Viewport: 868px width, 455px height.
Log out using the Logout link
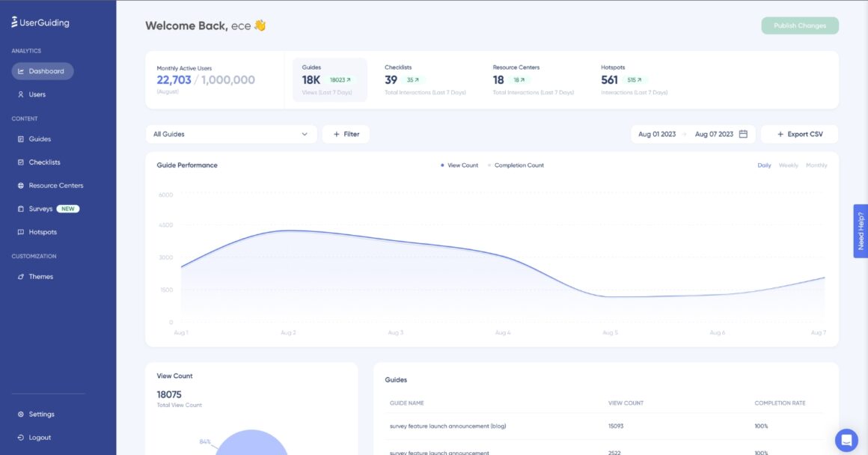click(x=40, y=437)
